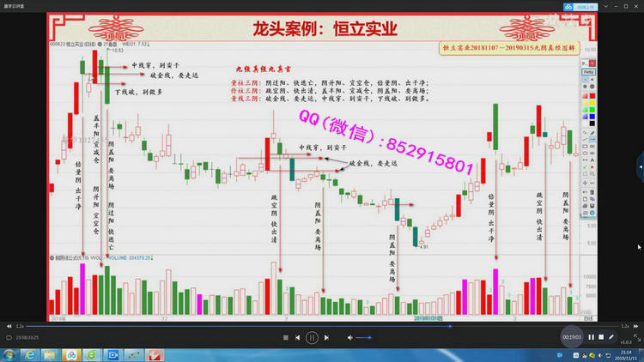The image size is (644, 362).
Task: Pause the video with the center button
Action: (313, 337)
